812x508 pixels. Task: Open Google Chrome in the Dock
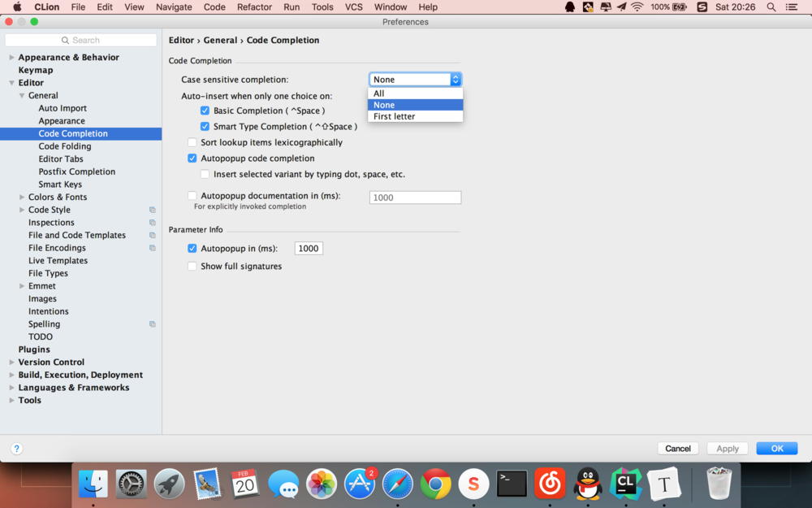pos(435,484)
